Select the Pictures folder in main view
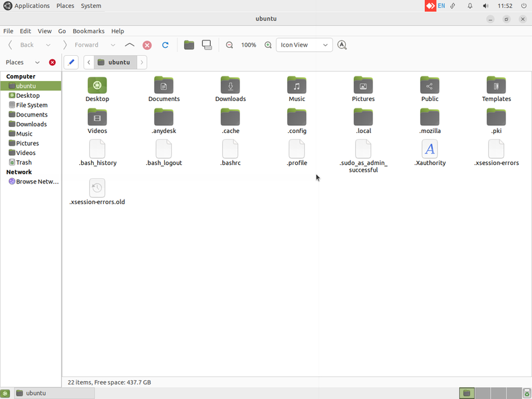The height and width of the screenshot is (399, 532). [x=363, y=89]
